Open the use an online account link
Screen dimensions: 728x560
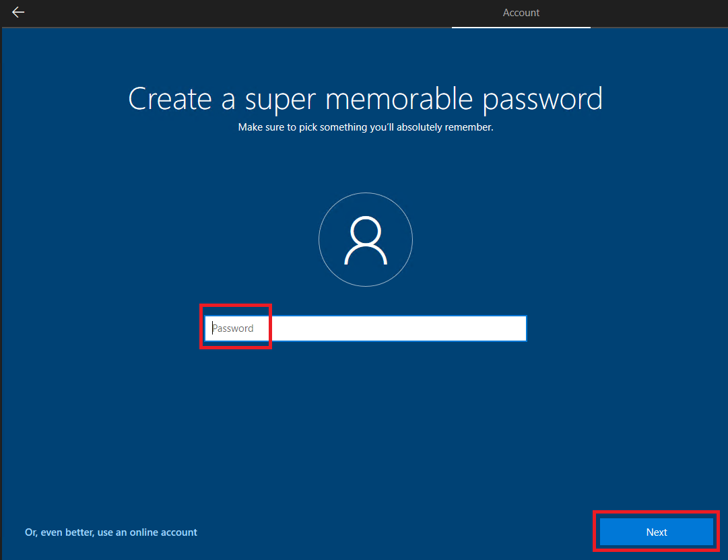tap(111, 532)
